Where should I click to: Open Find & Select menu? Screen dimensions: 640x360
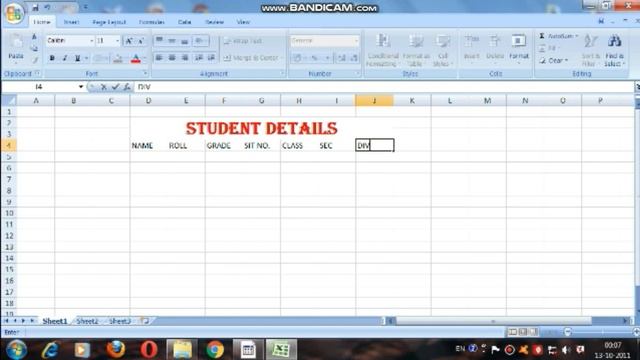point(614,51)
